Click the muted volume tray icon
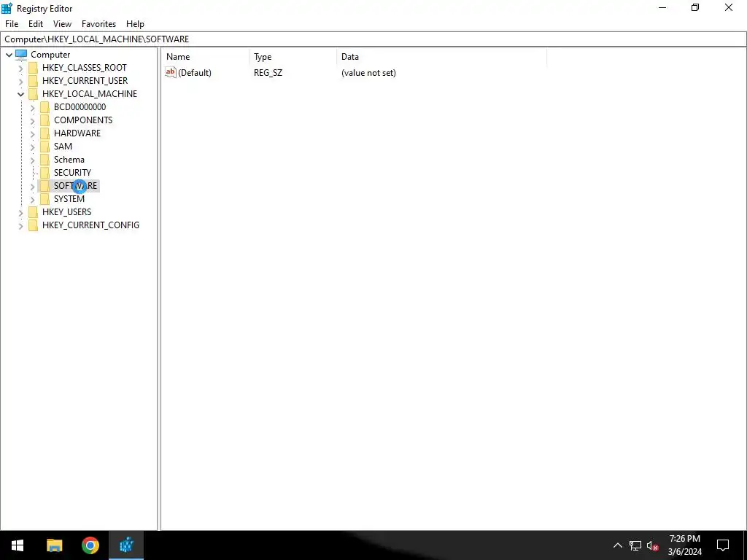 tap(652, 545)
